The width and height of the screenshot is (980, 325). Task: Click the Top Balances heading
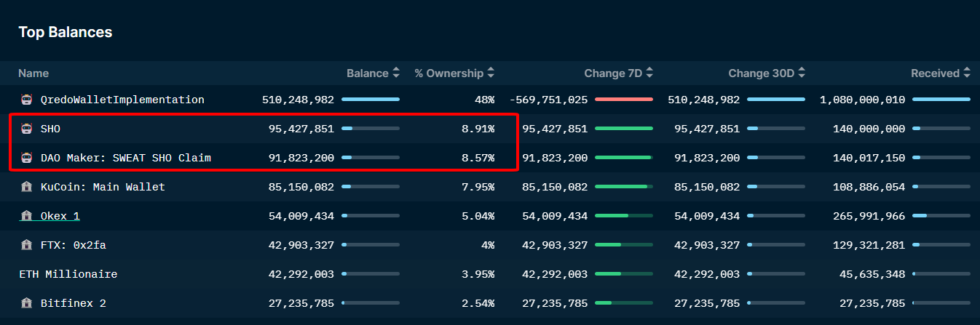click(66, 32)
